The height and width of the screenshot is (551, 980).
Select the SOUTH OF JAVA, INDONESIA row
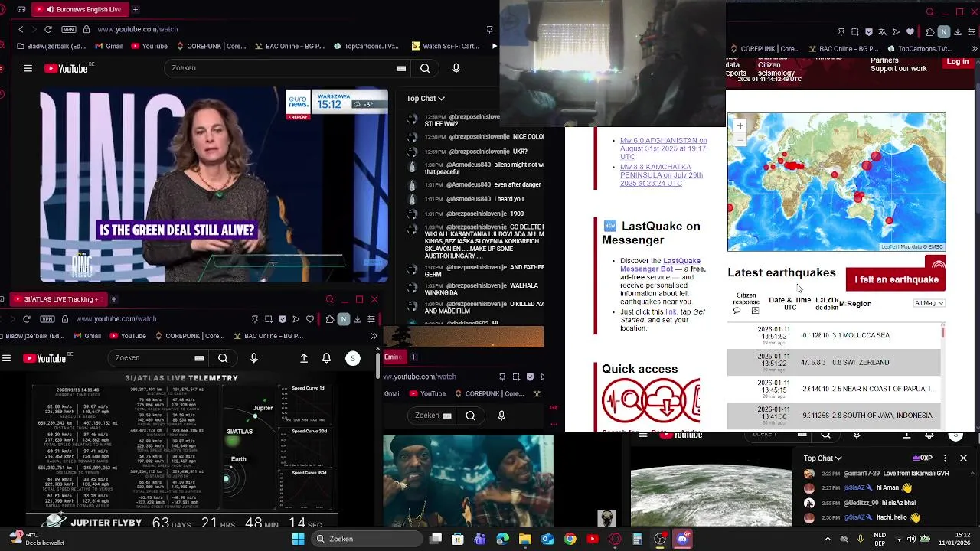coord(834,415)
